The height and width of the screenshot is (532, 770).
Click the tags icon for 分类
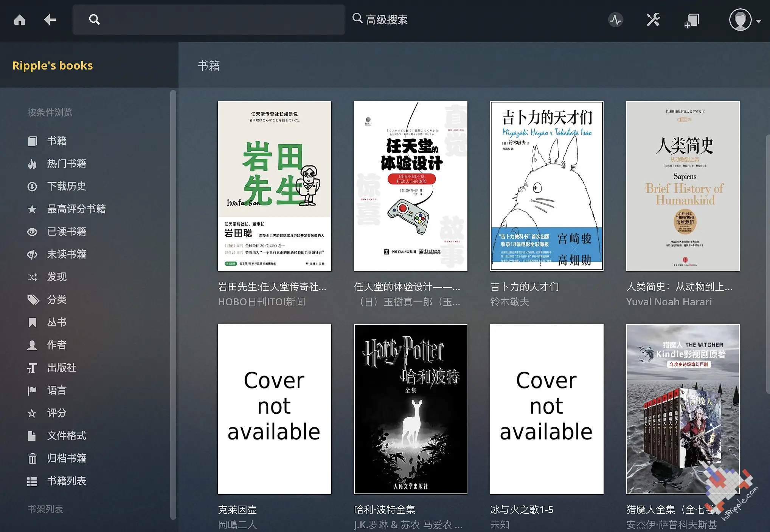click(x=33, y=300)
